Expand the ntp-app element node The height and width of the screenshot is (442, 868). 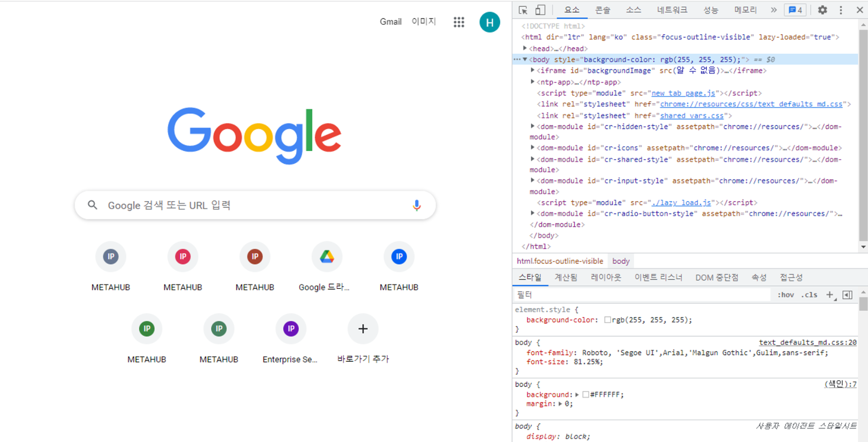pos(533,82)
